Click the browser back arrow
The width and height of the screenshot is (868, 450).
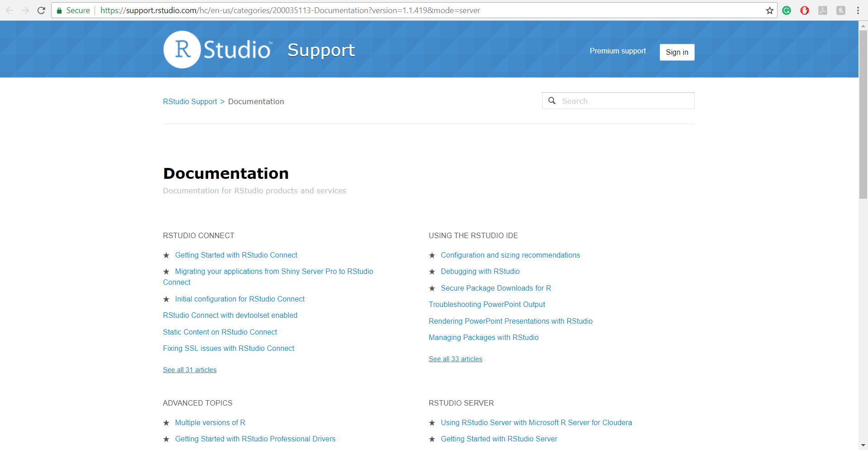(x=10, y=10)
